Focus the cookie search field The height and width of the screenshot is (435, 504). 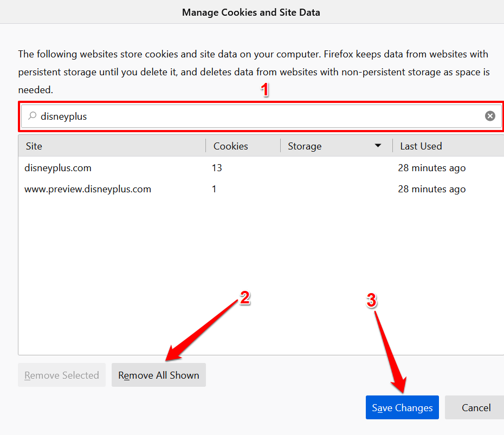point(260,116)
